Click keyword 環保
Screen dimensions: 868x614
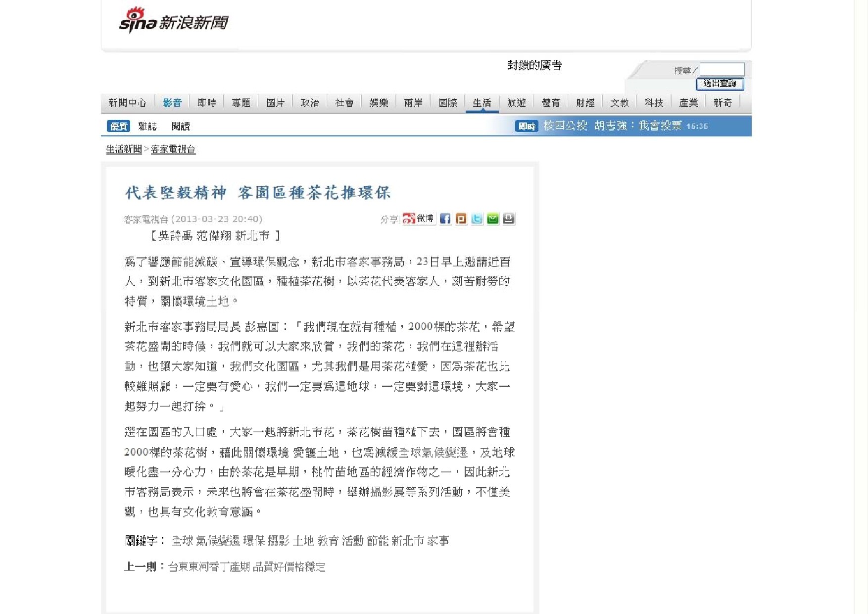pos(254,541)
